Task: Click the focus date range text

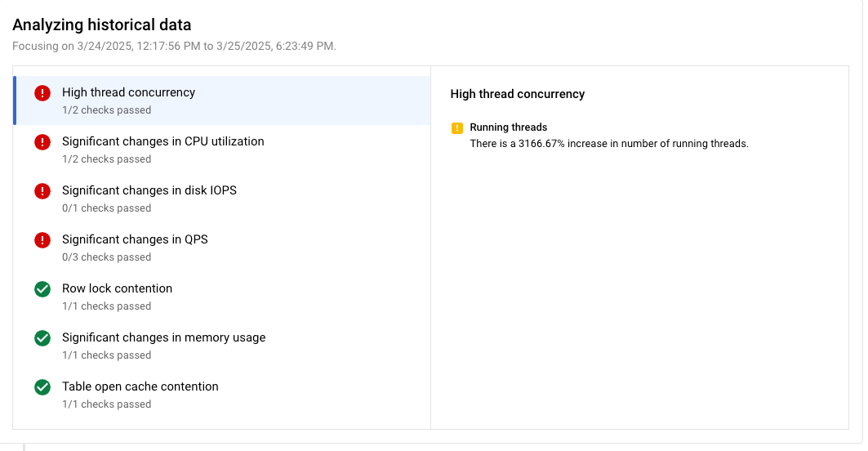Action: (x=174, y=46)
